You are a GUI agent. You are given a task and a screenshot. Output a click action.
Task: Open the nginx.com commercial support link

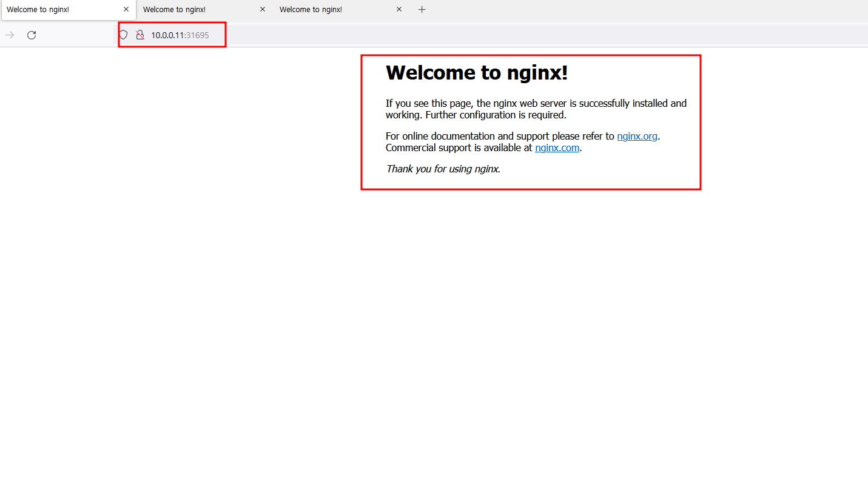coord(557,148)
